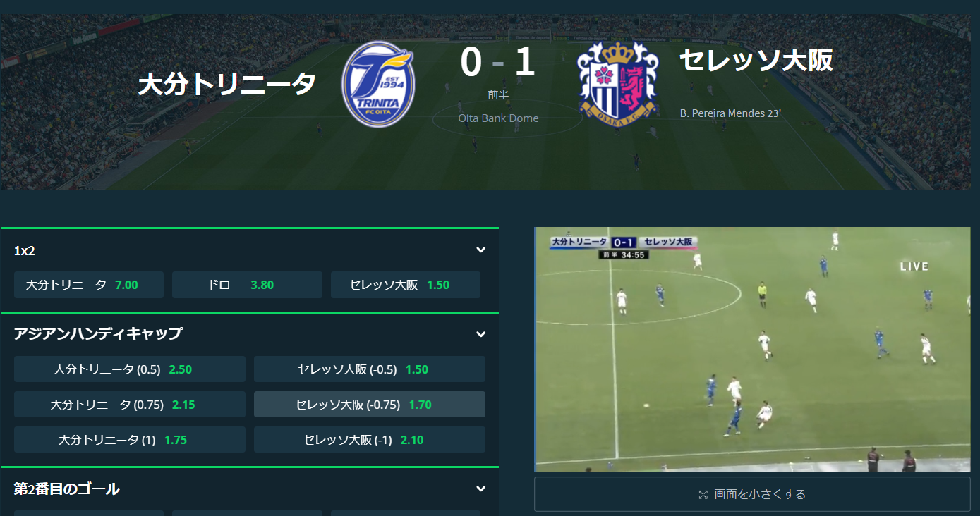
Task: Choose 大分トリニータ (0.5) handicap 2.50
Action: point(130,369)
